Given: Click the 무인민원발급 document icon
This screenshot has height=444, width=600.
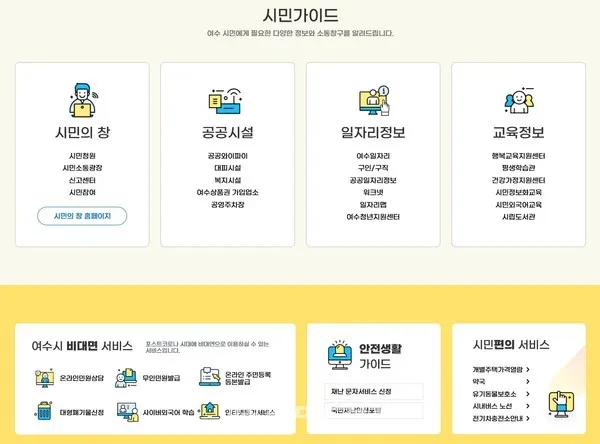Looking at the screenshot, I should [126, 378].
